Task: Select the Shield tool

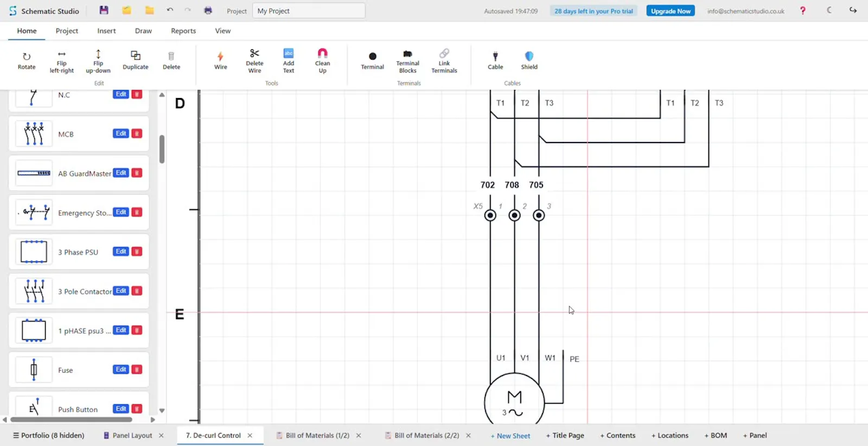Action: tap(529, 61)
